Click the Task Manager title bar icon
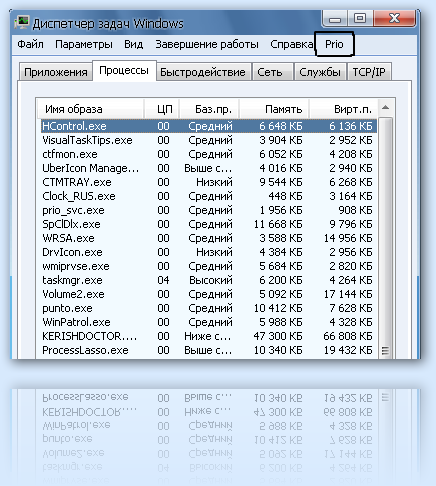 coord(22,23)
